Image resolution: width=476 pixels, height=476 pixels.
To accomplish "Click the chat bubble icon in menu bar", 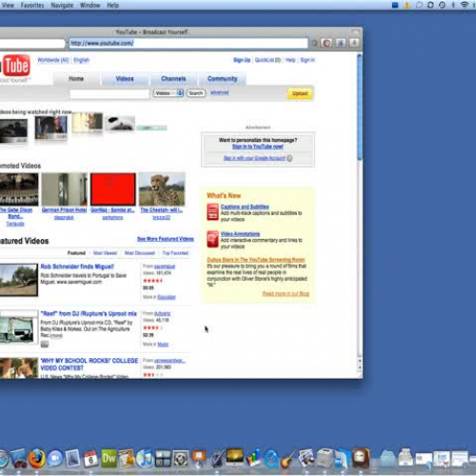I will (419, 5).
